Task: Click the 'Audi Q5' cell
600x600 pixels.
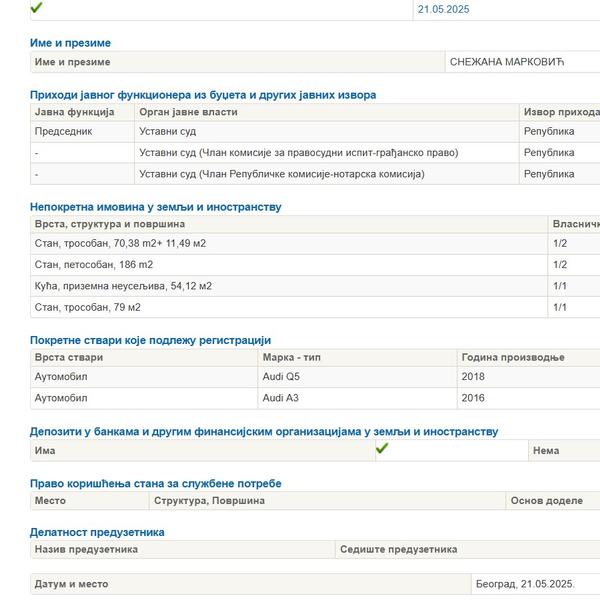Action: click(283, 377)
